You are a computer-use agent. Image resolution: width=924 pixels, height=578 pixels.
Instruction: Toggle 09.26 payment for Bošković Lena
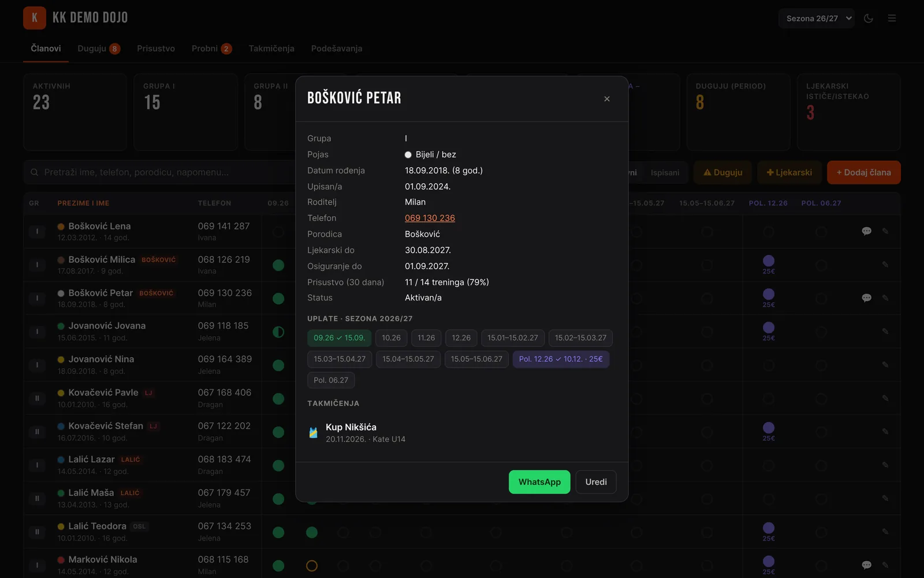[x=278, y=232]
